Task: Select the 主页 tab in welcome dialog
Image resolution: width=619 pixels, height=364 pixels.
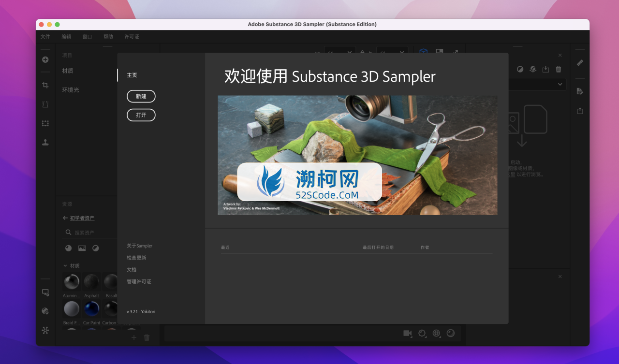Action: [x=132, y=75]
